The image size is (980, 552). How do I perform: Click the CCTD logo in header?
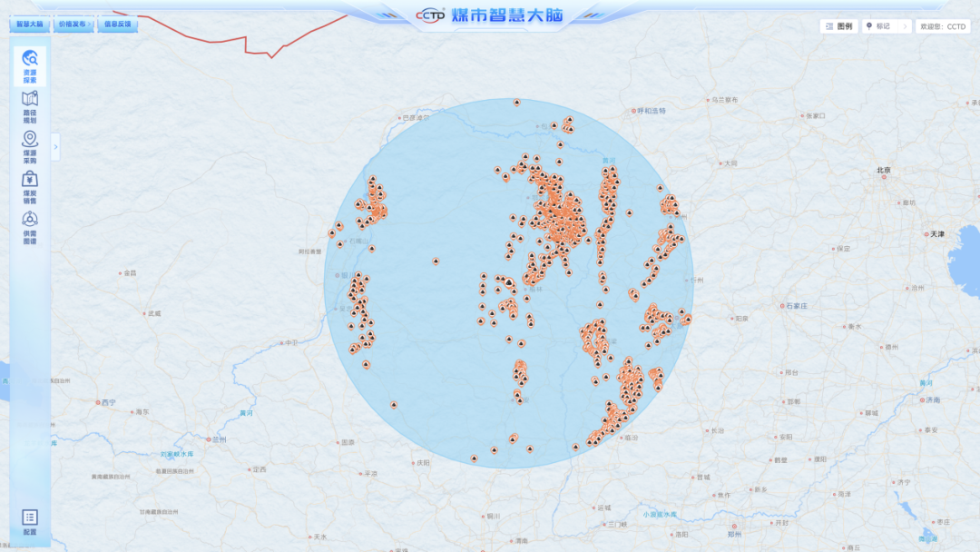click(431, 15)
